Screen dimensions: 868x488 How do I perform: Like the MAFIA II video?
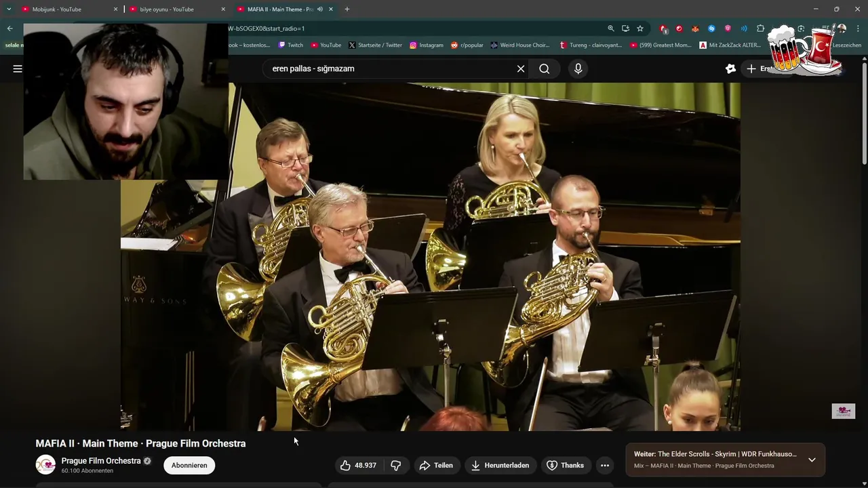(x=359, y=465)
